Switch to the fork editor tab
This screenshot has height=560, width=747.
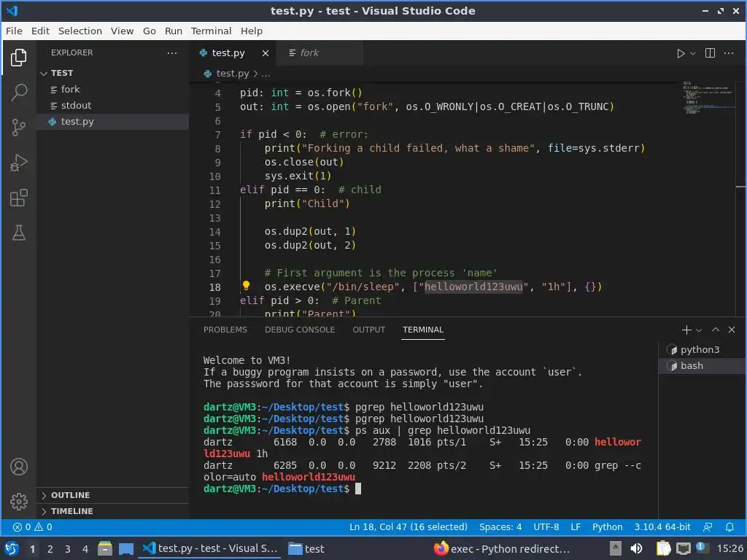click(320, 52)
